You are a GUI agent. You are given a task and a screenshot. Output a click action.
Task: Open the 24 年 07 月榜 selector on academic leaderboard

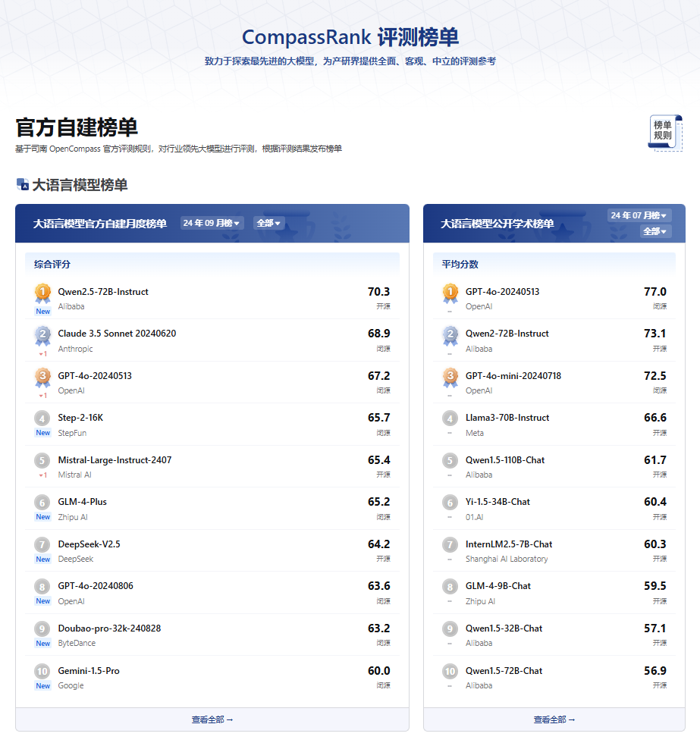pos(638,215)
